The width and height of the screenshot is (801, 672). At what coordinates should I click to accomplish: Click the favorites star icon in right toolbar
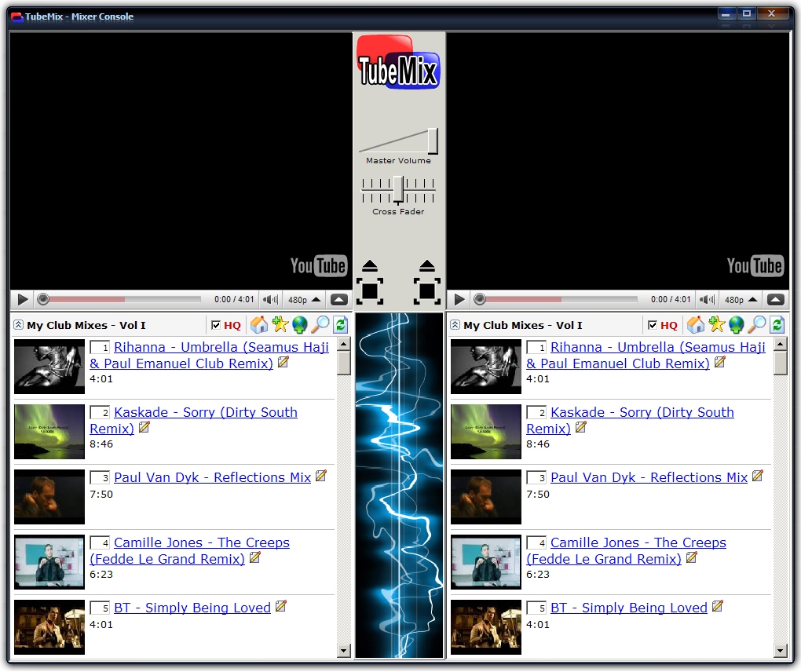pos(717,324)
